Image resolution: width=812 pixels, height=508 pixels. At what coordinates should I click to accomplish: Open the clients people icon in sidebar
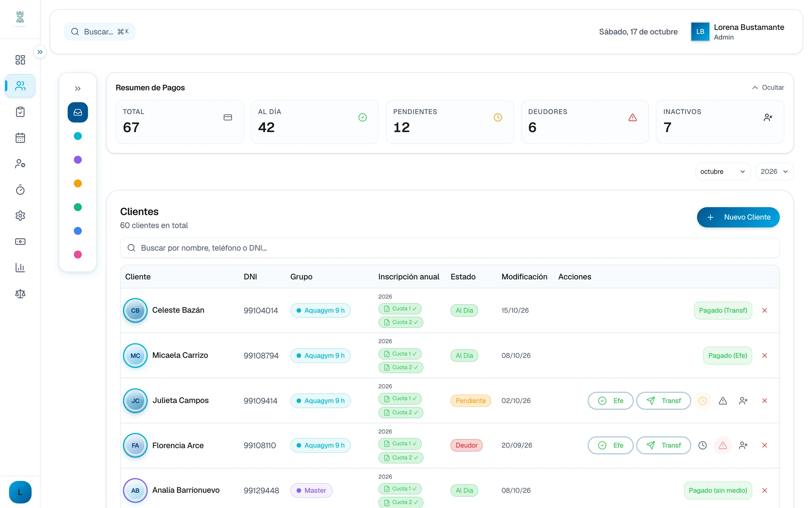tap(20, 86)
